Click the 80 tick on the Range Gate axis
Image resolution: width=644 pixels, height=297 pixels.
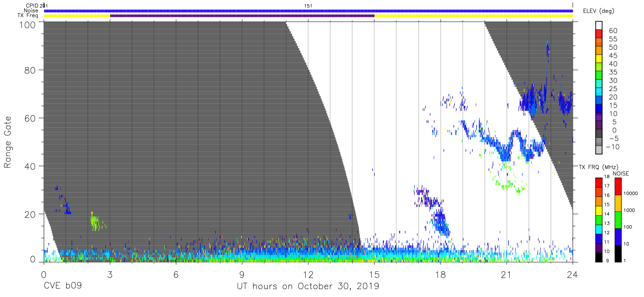(30, 70)
